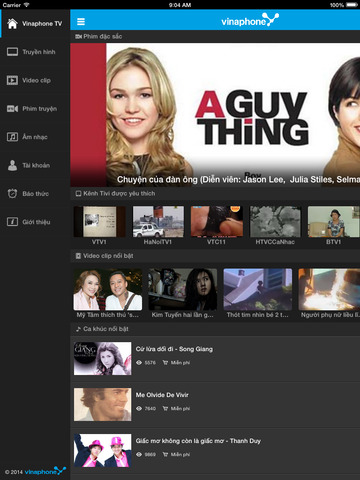360x480 pixels.
Task: Click the Chuyện của đàn ông caption text
Action: [238, 180]
